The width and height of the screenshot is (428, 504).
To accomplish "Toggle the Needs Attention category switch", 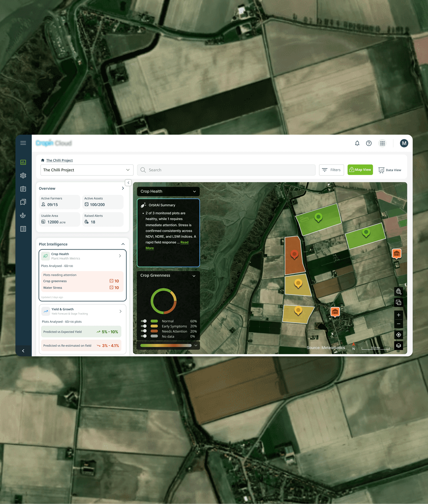I will (x=144, y=331).
